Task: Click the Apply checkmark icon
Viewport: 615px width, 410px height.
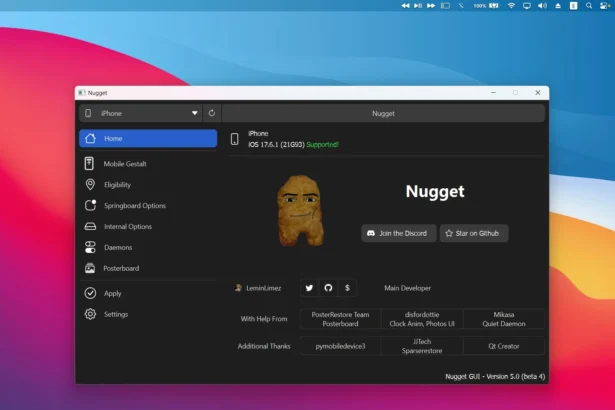Action: click(90, 293)
